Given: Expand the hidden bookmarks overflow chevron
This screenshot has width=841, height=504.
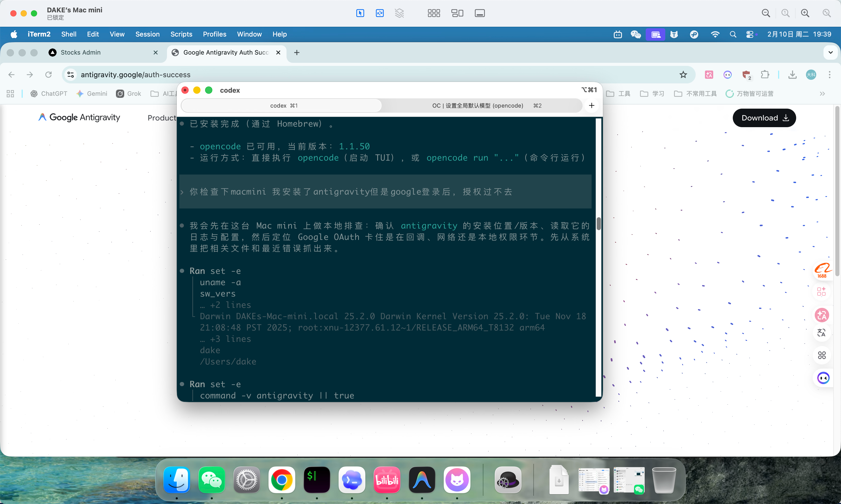Looking at the screenshot, I should coord(822,94).
